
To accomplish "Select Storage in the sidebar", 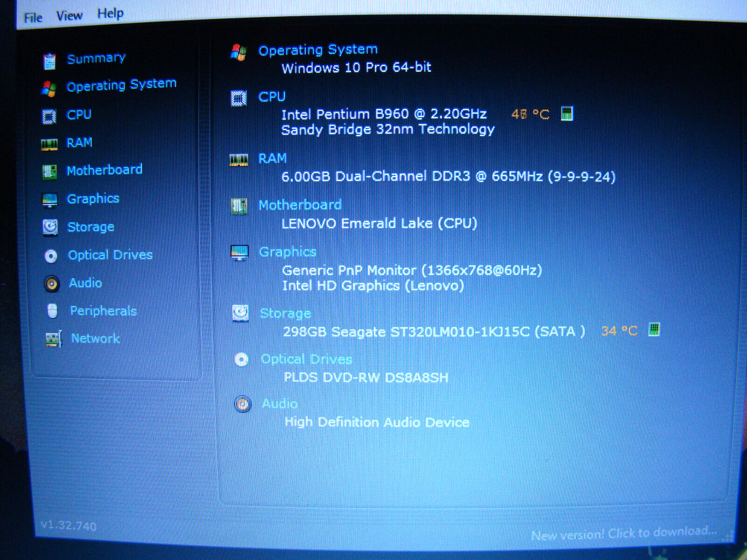I will [x=91, y=227].
